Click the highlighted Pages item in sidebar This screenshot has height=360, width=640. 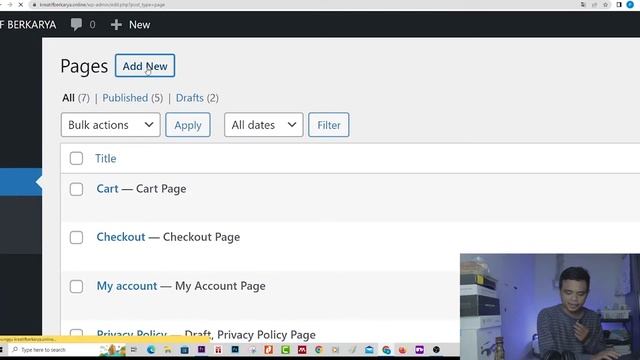21,182
